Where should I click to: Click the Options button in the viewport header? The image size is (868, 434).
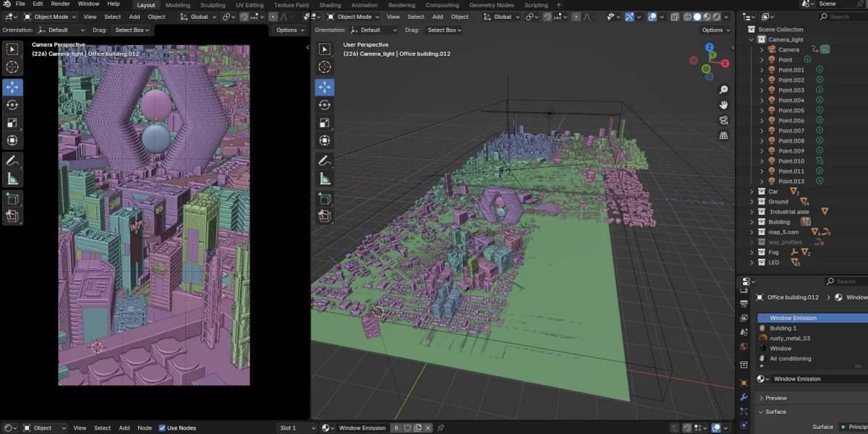click(288, 30)
